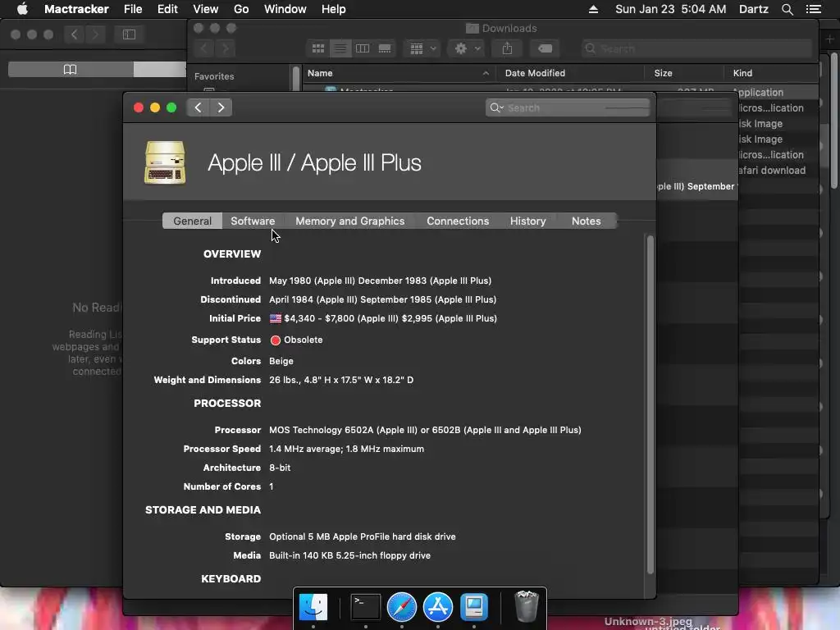Sort Finder list by Size column
This screenshot has width=840, height=630.
[x=683, y=73]
